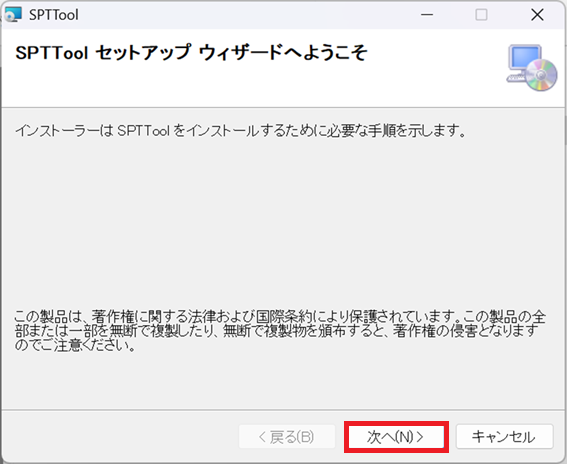Click the rainbow CD disc in header graphic

(541, 75)
